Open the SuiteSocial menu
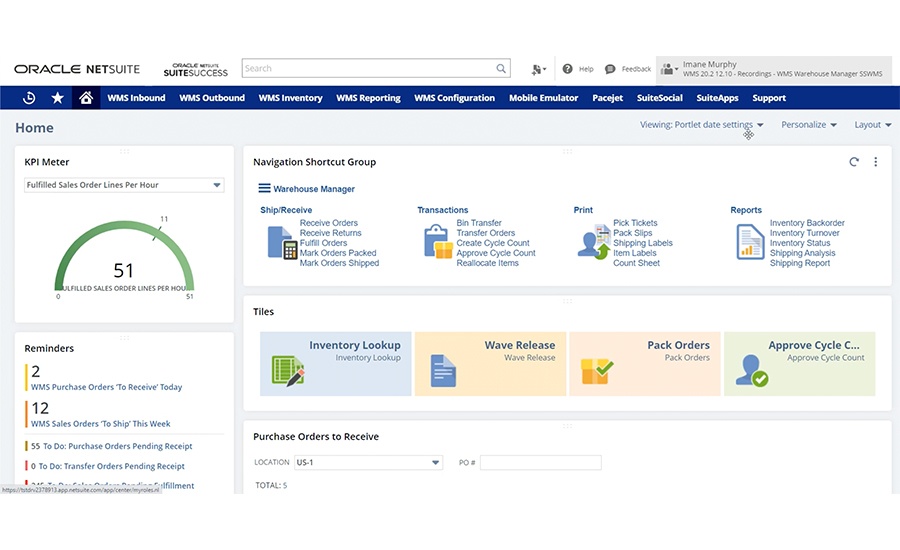Screen dimensions: 900x550 click(x=660, y=98)
